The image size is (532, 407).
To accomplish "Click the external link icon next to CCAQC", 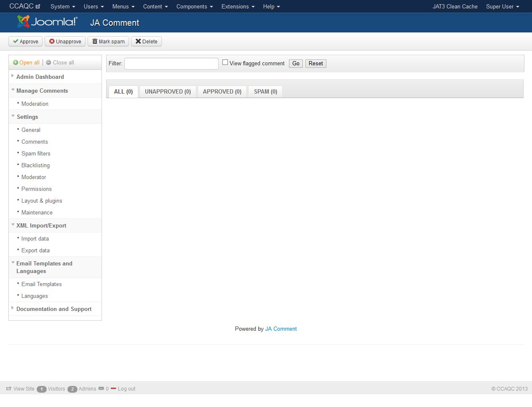I will coord(38,6).
